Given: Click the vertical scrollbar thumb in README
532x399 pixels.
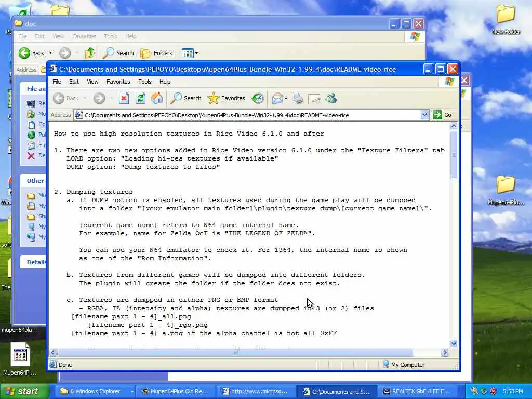Looking at the screenshot, I should click(x=454, y=155).
